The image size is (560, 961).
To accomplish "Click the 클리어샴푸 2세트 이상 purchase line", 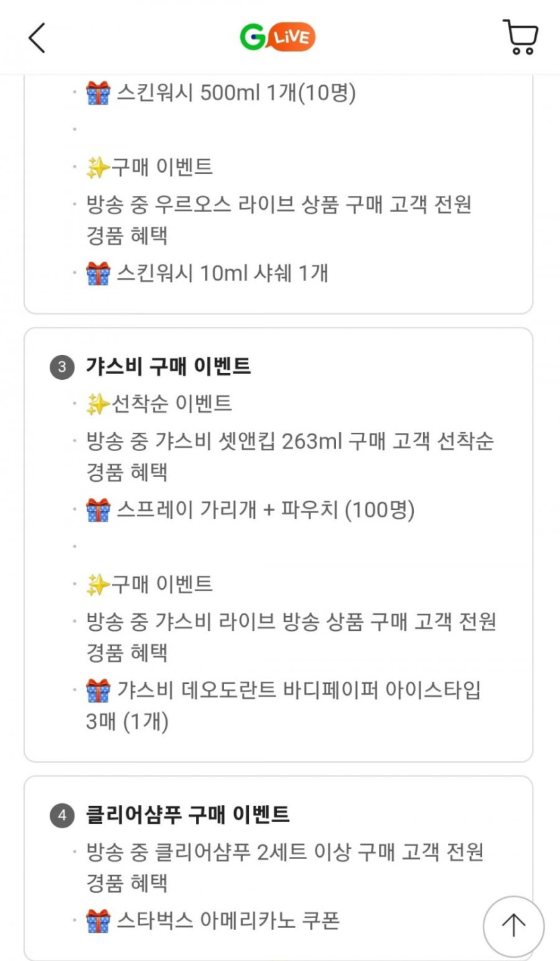I will click(x=285, y=852).
